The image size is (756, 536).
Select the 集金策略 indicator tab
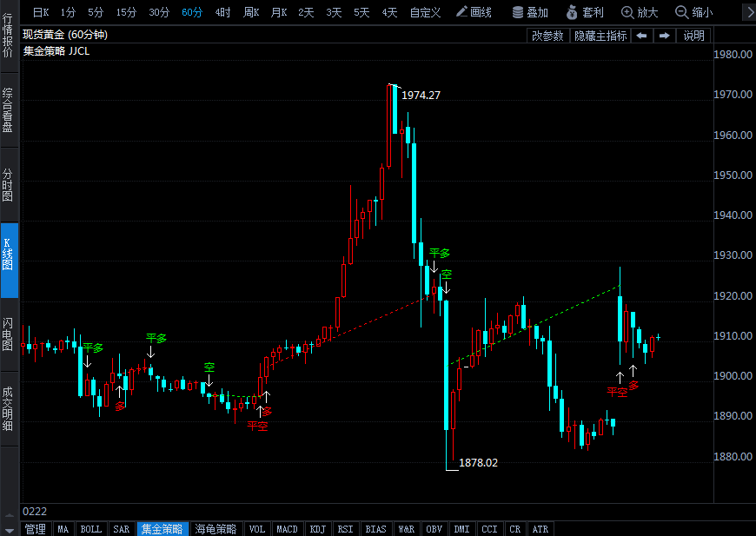[x=162, y=529]
